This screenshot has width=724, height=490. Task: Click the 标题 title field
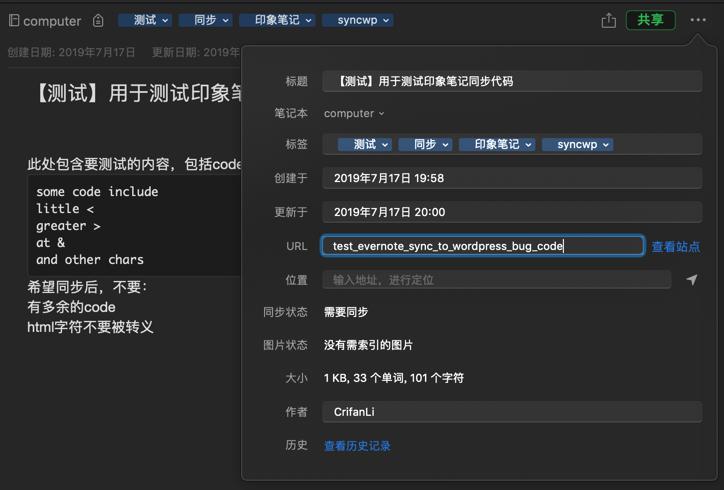(x=512, y=82)
